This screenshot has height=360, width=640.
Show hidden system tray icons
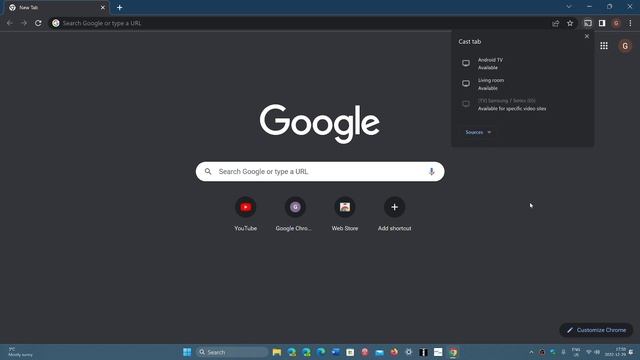pyautogui.click(x=531, y=352)
